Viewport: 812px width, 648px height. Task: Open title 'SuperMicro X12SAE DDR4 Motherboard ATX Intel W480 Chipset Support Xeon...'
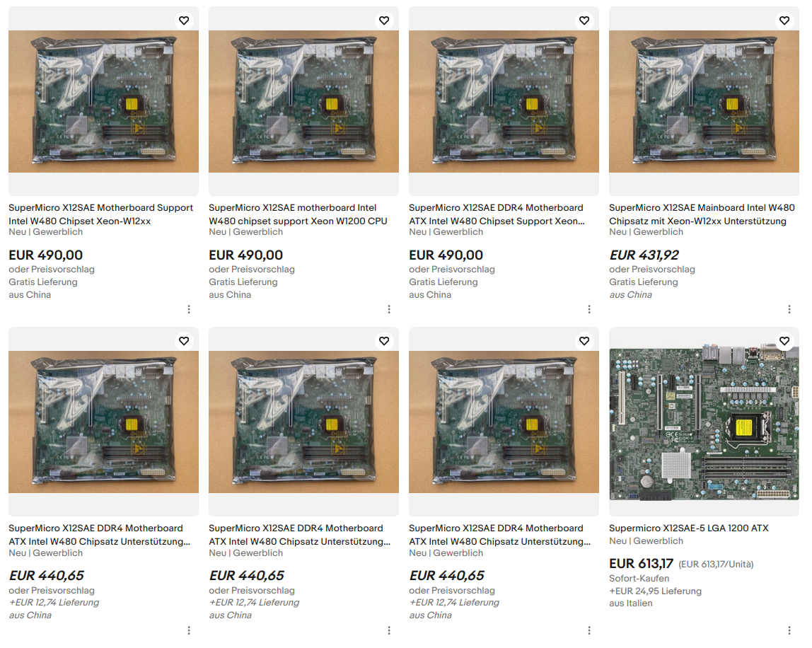497,214
